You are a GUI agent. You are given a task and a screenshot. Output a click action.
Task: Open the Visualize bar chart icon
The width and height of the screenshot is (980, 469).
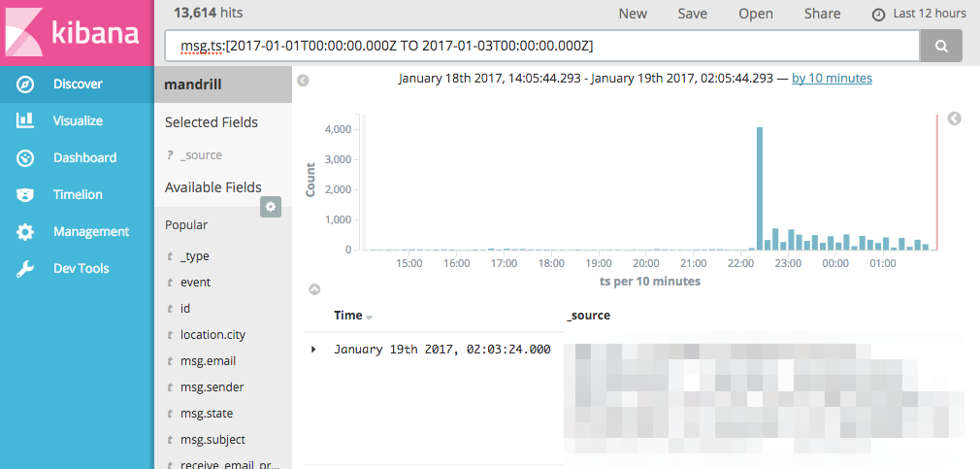tap(25, 120)
